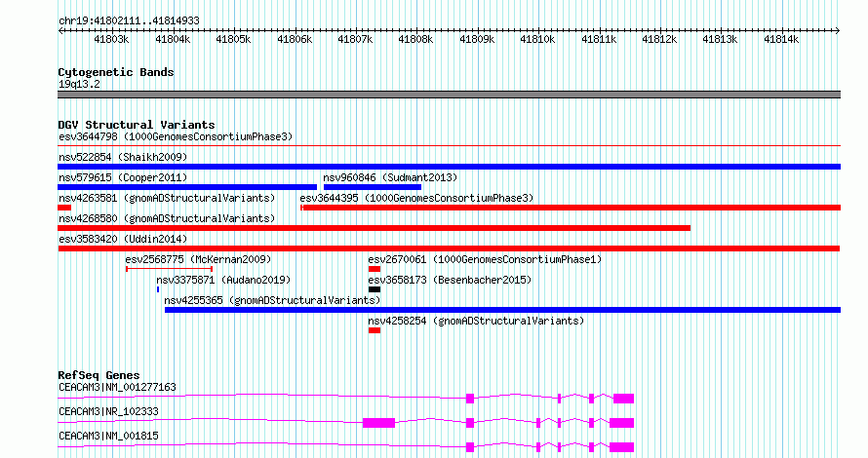Select the RefSeq Genes track title

point(99,374)
